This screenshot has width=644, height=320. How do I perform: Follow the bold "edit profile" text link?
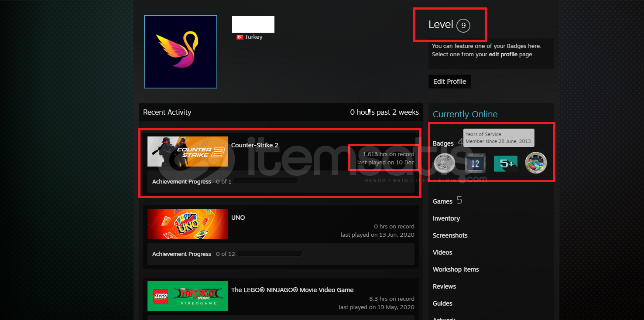pos(503,54)
